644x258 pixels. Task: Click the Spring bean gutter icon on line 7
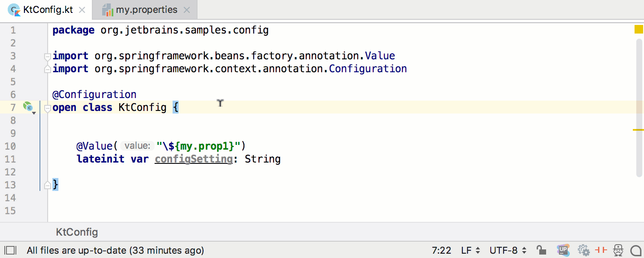27,106
